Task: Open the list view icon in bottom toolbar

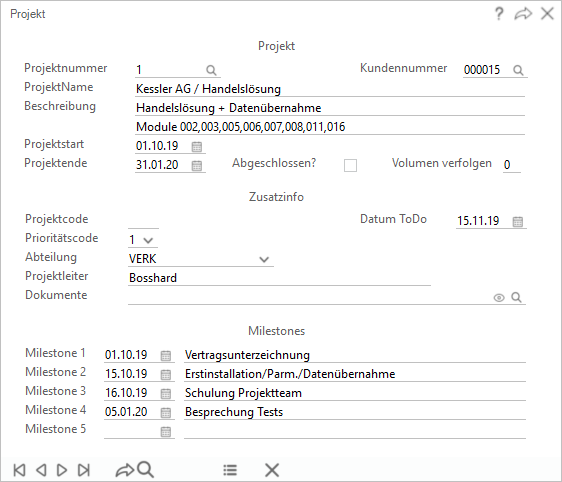Action: (x=230, y=470)
